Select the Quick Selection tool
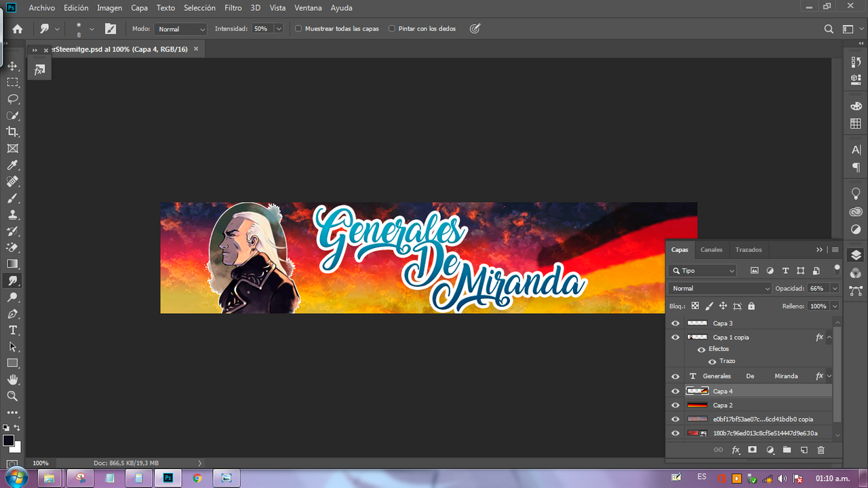This screenshot has height=488, width=868. [x=12, y=115]
